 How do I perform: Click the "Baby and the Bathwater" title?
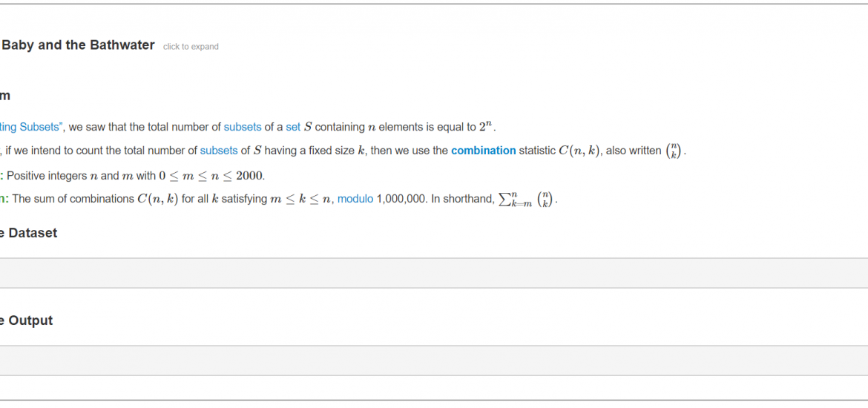coord(77,45)
